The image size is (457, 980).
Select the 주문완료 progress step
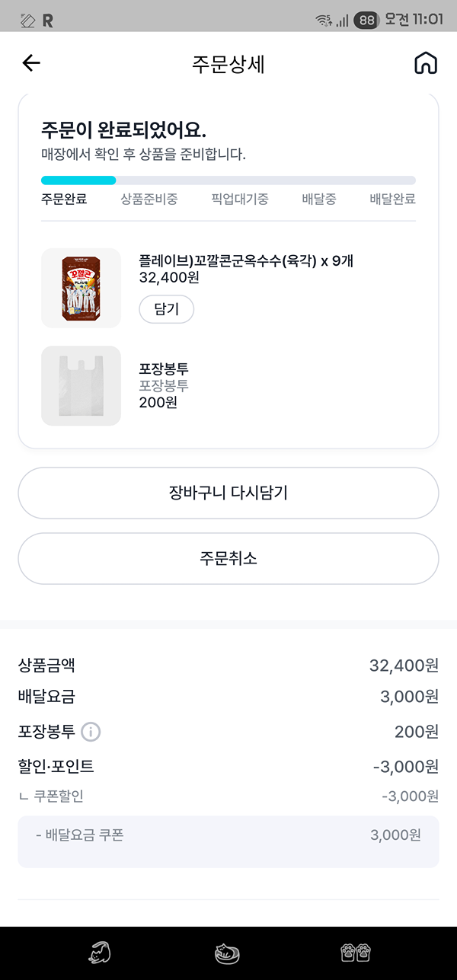click(x=64, y=200)
